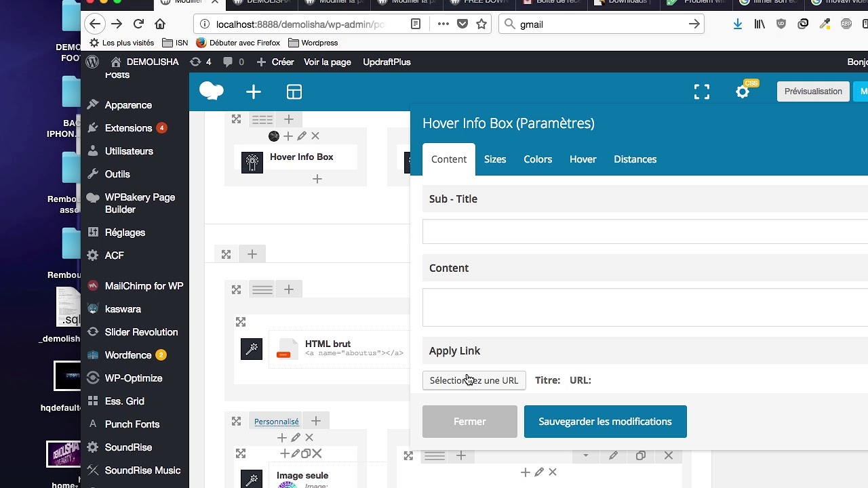This screenshot has width=868, height=488.
Task: Edit the Hover Info Box column with the pencil icon
Action: click(x=302, y=136)
